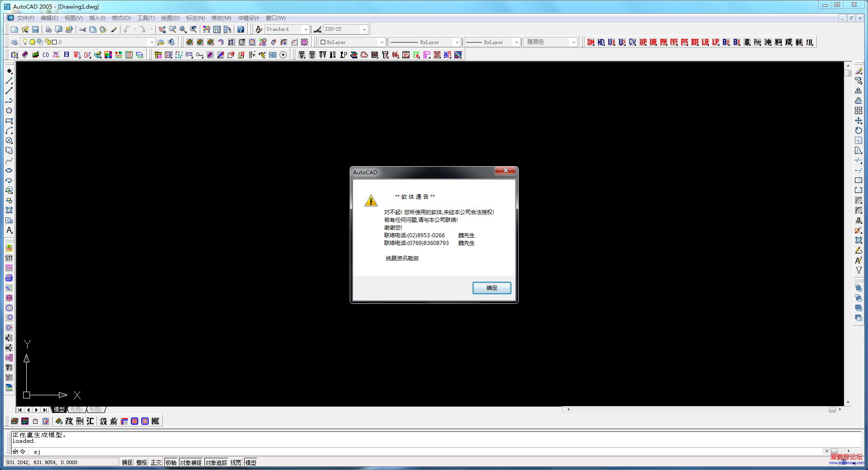Open the ByLayer color control dropdown
Screen dimensions: 868x470
[x=382, y=42]
